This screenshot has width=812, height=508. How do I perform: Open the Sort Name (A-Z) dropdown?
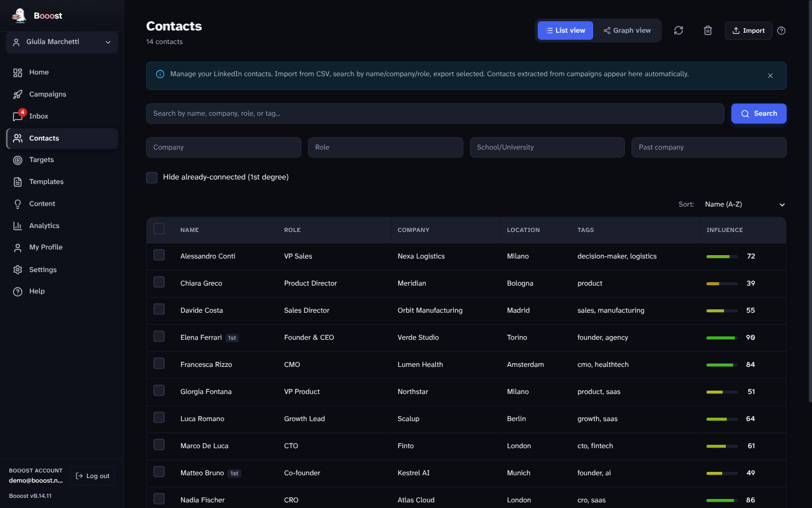click(x=744, y=204)
